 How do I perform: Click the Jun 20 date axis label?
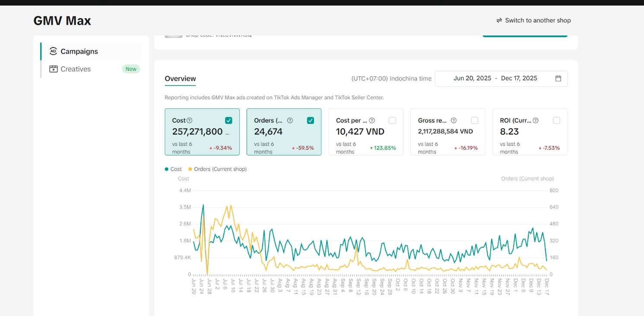point(194,286)
